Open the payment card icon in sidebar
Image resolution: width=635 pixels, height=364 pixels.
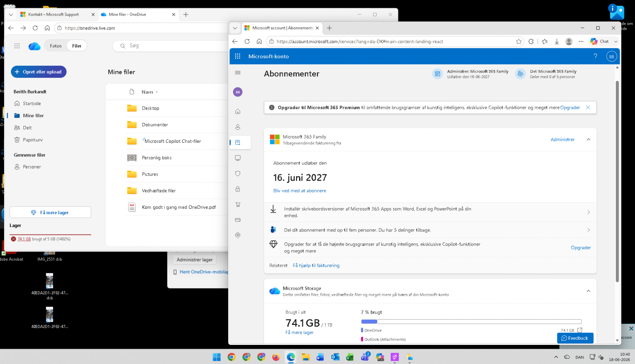[237, 220]
